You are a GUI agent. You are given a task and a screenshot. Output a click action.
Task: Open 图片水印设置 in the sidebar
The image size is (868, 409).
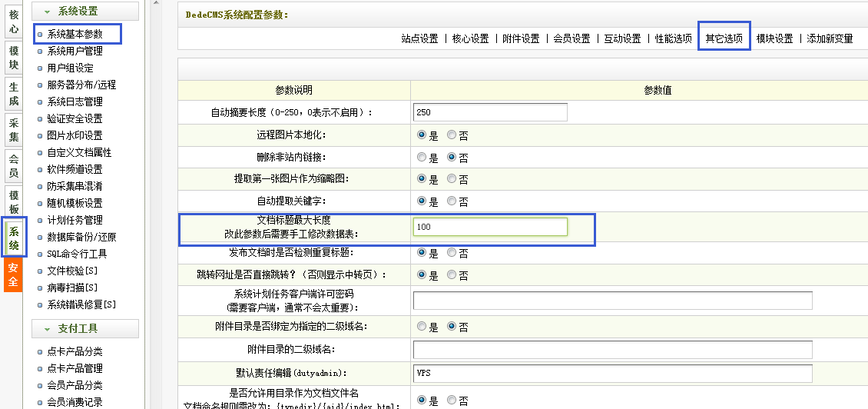point(75,135)
